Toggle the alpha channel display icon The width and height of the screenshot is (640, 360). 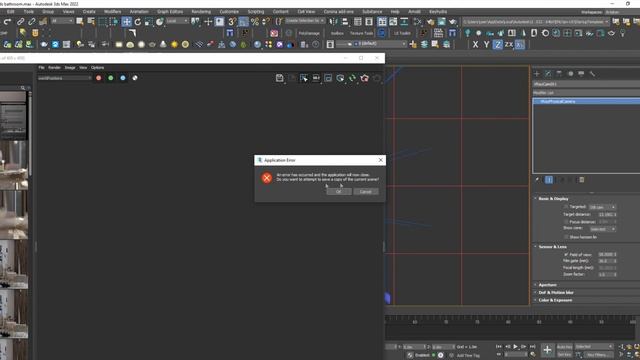(135, 78)
